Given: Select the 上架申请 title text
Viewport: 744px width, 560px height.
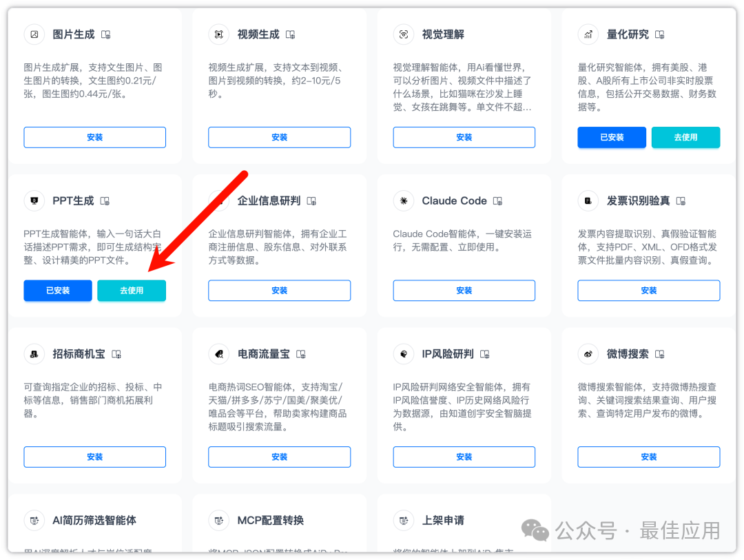Looking at the screenshot, I should point(443,520).
